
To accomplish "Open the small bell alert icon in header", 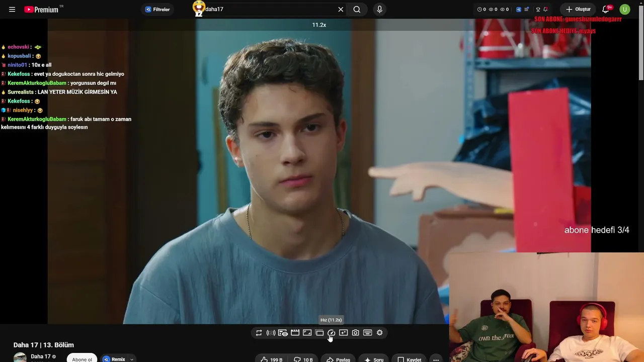I will pos(545,10).
